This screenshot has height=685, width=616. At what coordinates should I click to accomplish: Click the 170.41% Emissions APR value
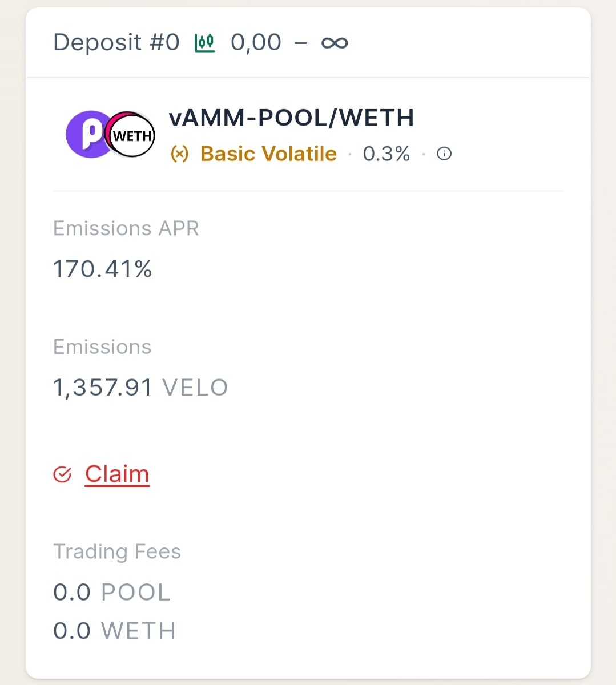[x=103, y=269]
